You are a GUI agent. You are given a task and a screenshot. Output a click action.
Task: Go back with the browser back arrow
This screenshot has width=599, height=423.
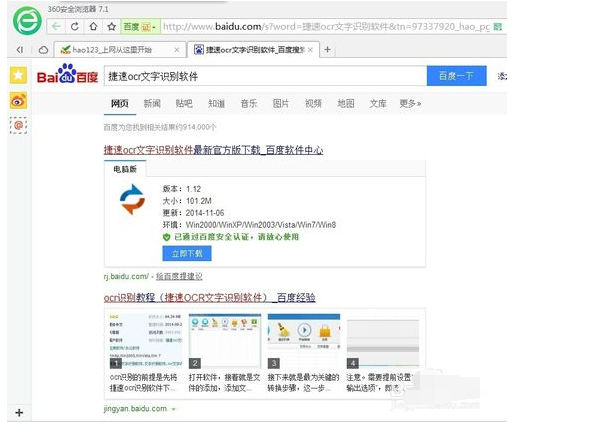[56, 26]
